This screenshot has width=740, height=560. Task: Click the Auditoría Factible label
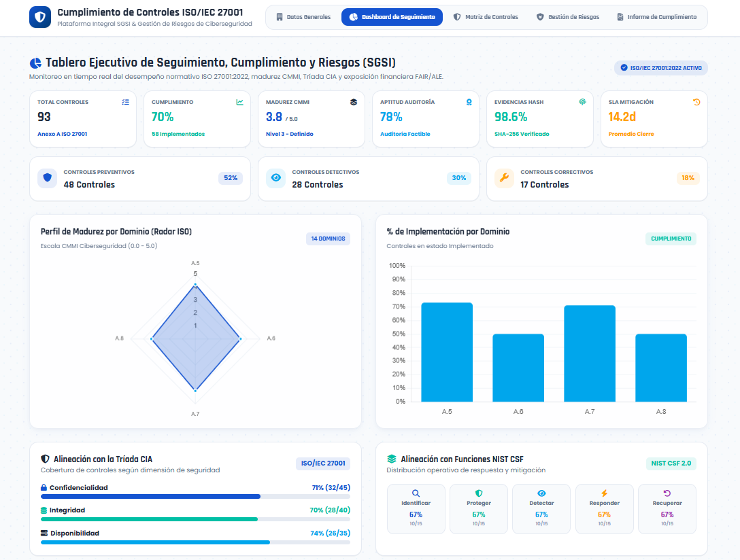coord(405,134)
